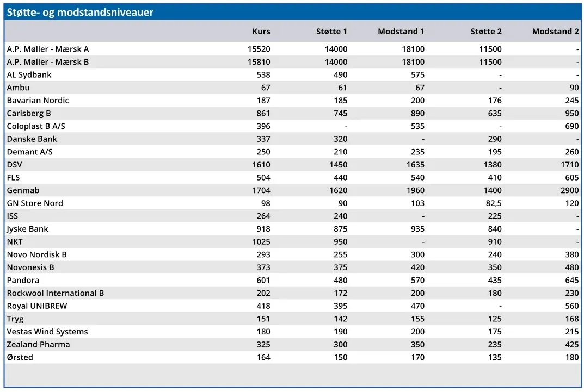Click the A.P. Møller - Mærsk A row name
Image resolution: width=584 pixels, height=392 pixels.
point(48,49)
